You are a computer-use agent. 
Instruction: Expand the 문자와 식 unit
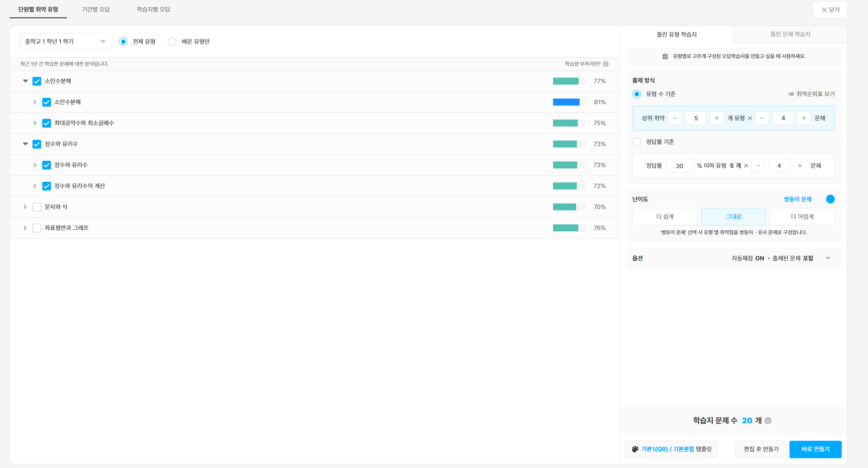click(x=25, y=207)
